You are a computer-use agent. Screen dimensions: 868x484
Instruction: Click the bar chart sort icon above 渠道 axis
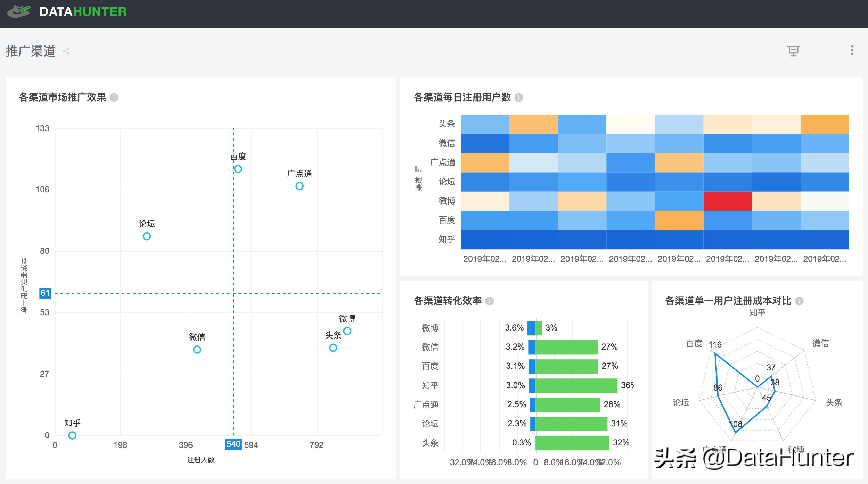click(418, 169)
